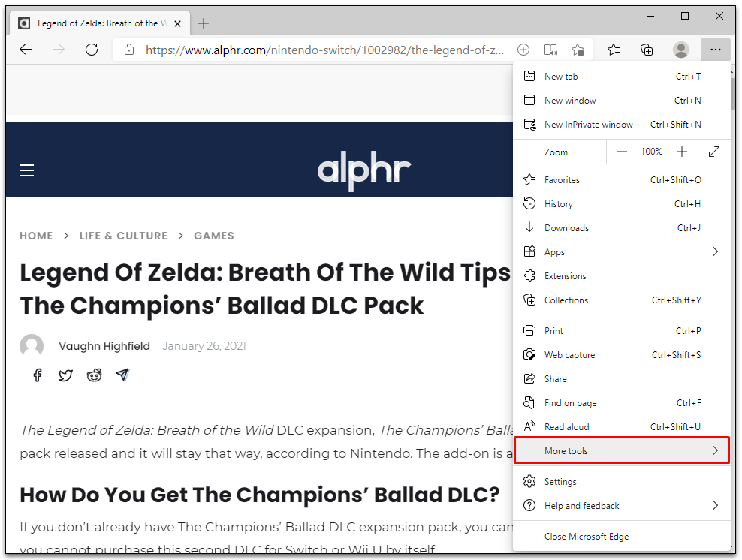Open the user profile avatar icon
Viewport: 742px width, 560px height.
[x=681, y=50]
